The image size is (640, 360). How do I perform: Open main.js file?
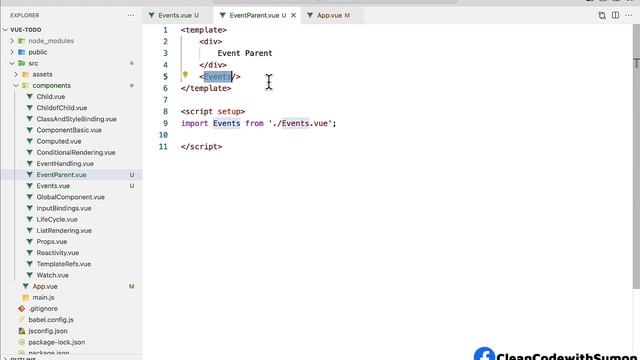pyautogui.click(x=43, y=297)
